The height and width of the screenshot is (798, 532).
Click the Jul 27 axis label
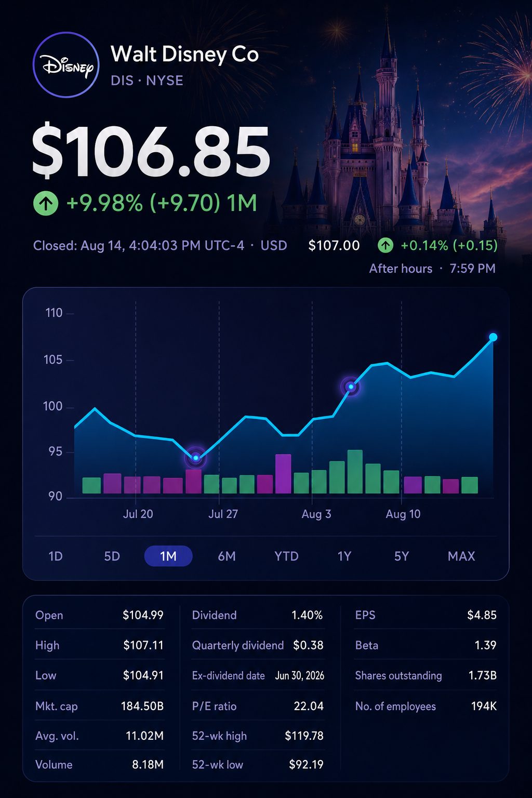coord(223,514)
